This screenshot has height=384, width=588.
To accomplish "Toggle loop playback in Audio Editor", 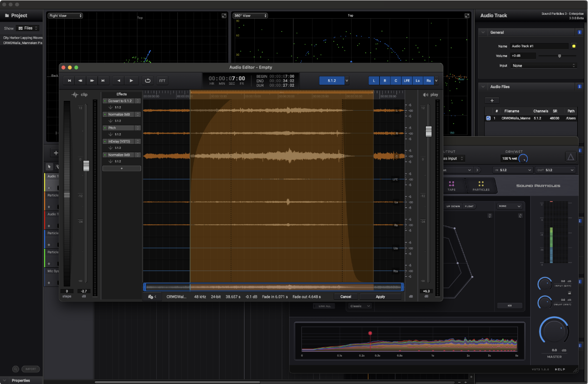I will tap(147, 80).
